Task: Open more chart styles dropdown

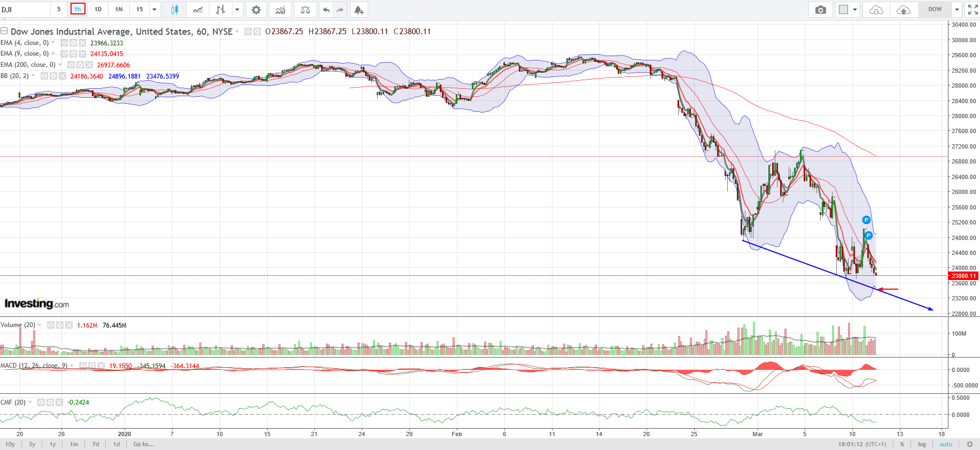Action: coord(237,10)
